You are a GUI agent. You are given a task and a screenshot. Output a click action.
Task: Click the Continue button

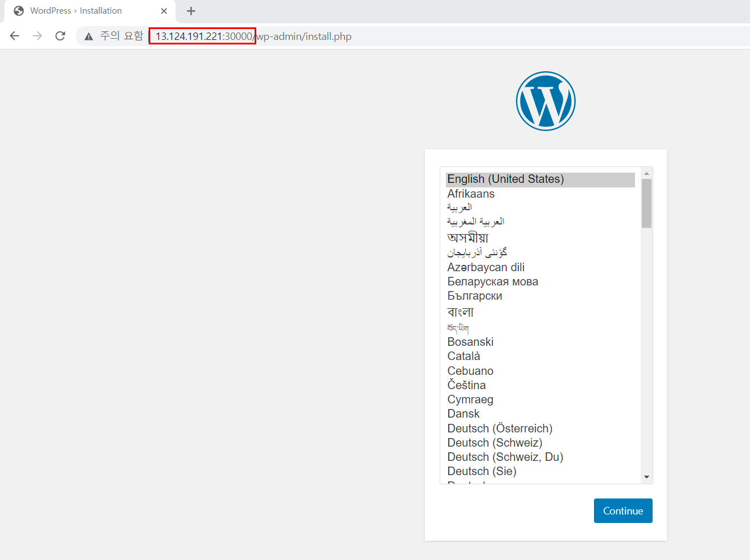click(x=623, y=511)
